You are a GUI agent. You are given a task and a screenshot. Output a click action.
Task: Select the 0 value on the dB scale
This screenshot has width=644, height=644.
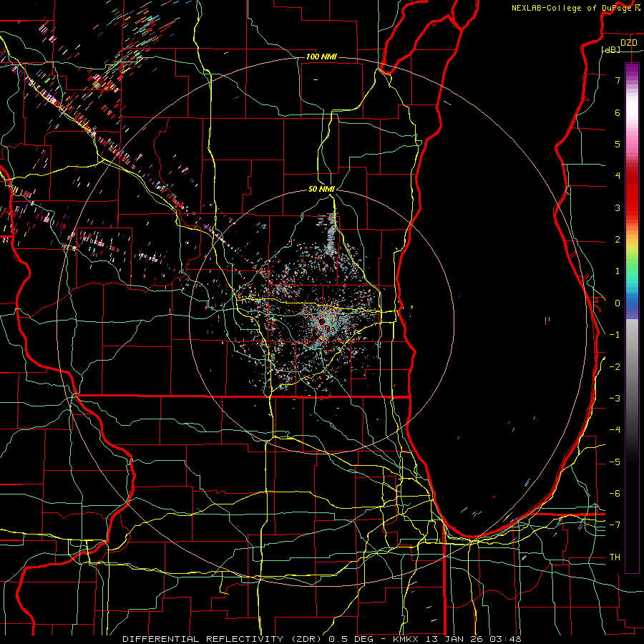618,303
